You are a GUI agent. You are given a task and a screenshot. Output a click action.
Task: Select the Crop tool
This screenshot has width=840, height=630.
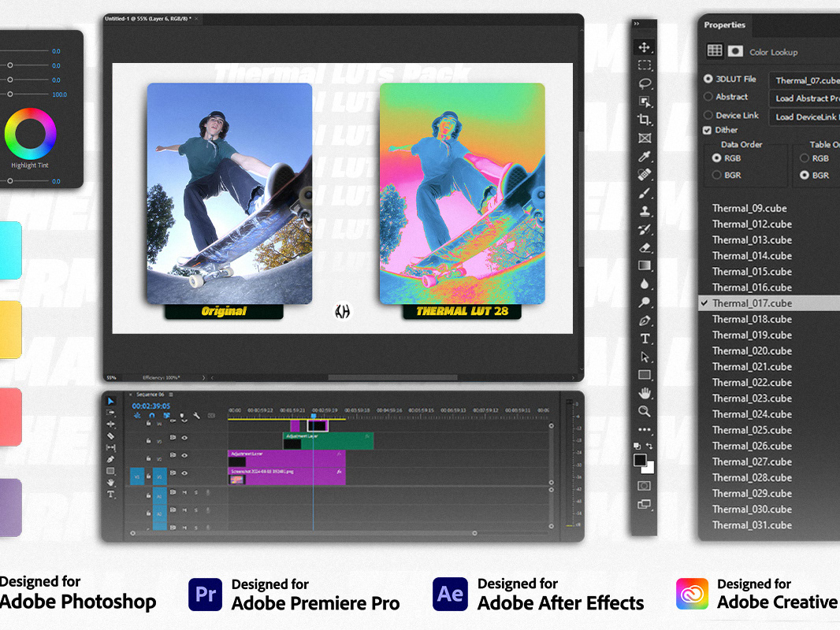pos(644,120)
